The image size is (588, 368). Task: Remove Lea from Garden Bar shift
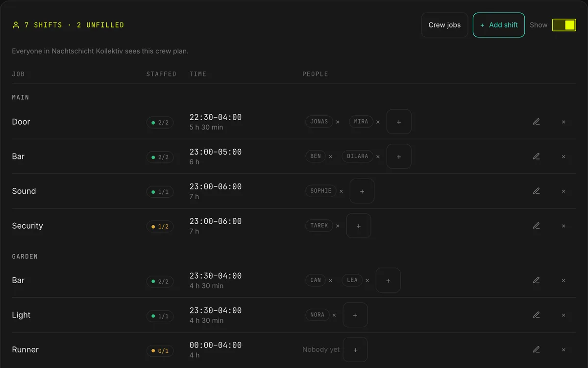(x=367, y=280)
